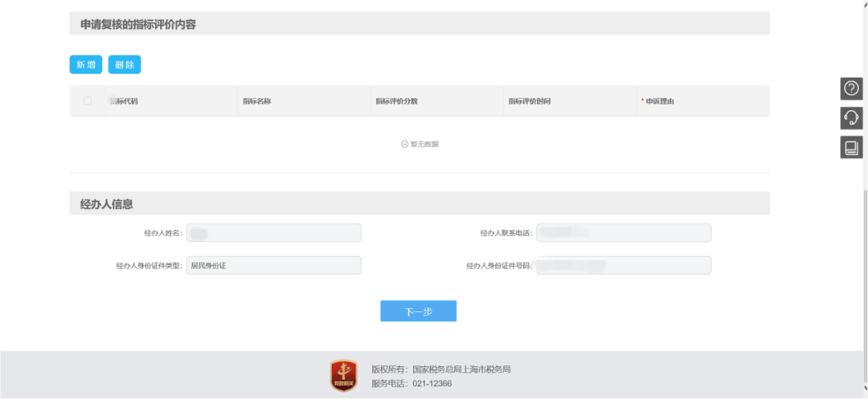
Task: Click the 暂无数据 empty-state icon
Action: point(405,144)
